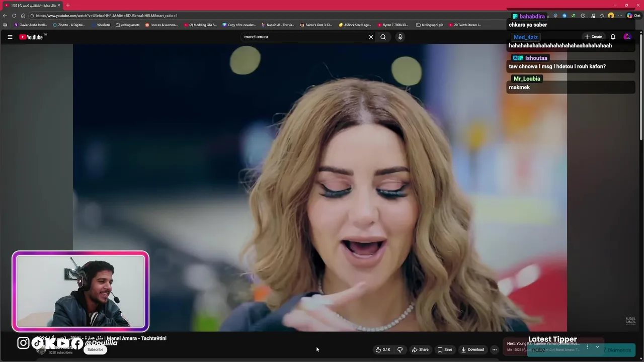644x362 pixels.
Task: Open 'Ziperto - A Digital...' bookmark
Action: tap(69, 25)
